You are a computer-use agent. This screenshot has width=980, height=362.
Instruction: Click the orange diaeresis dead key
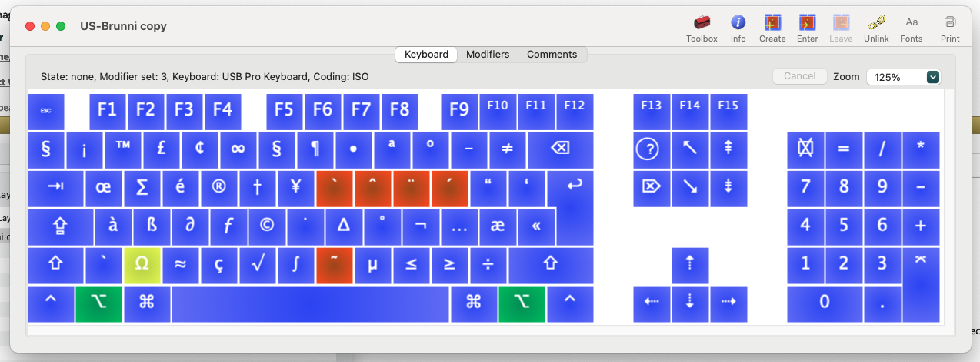(412, 189)
